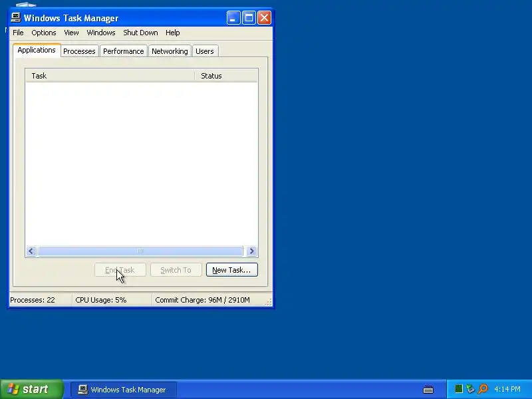This screenshot has height=399, width=532.
Task: Click the Windows Task Manager taskbar button
Action: [x=124, y=390]
